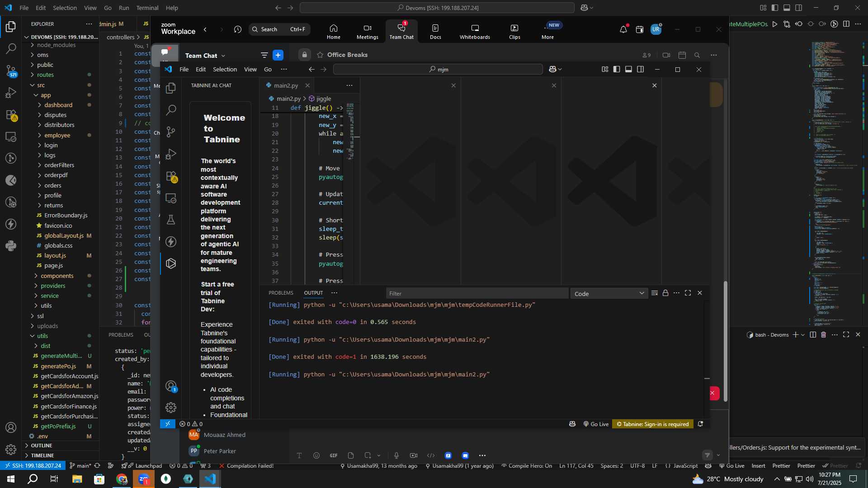
Task: Select main2.py editor tab
Action: coord(286,85)
